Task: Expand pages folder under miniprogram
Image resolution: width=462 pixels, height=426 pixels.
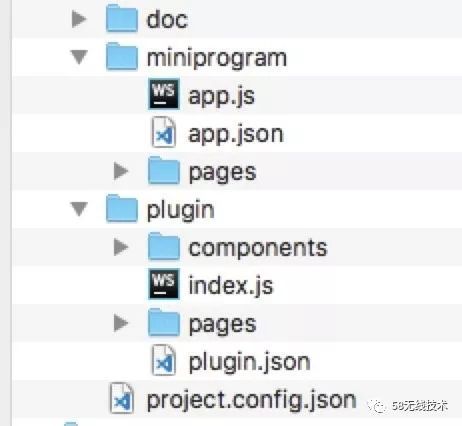Action: (121, 171)
